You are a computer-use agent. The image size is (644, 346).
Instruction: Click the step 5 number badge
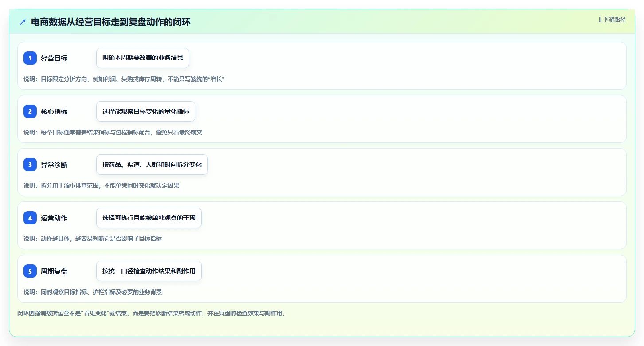click(30, 271)
